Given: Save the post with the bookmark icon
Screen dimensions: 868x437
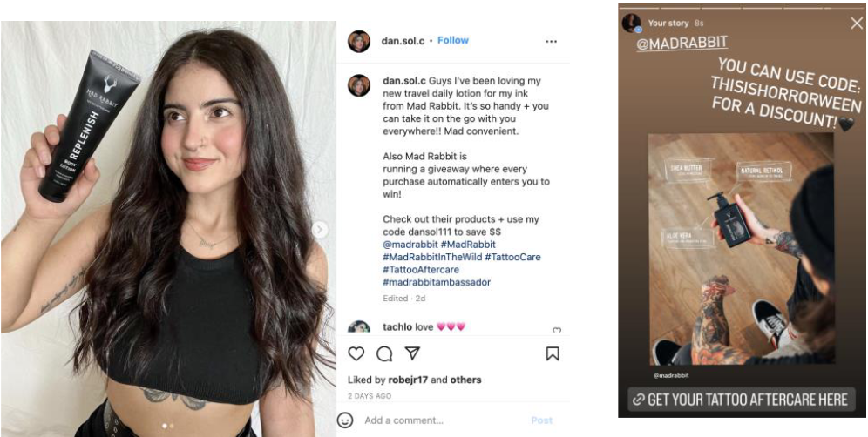Looking at the screenshot, I should click(x=553, y=353).
